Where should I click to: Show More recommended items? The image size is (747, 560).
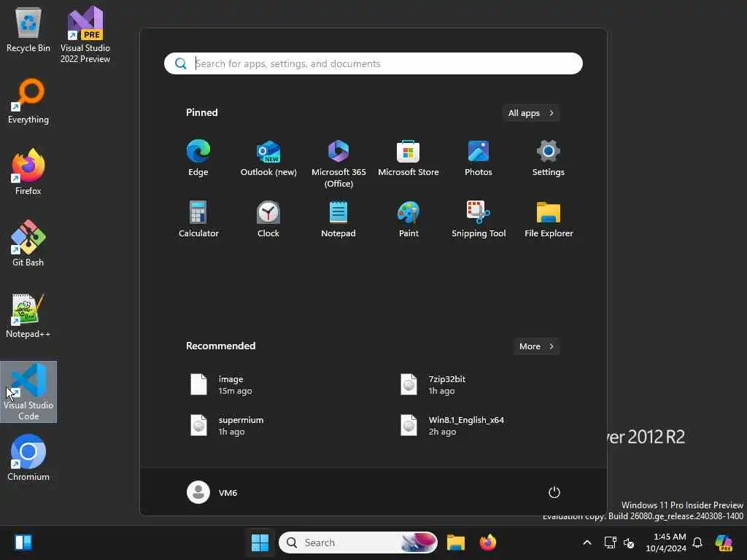(x=536, y=346)
